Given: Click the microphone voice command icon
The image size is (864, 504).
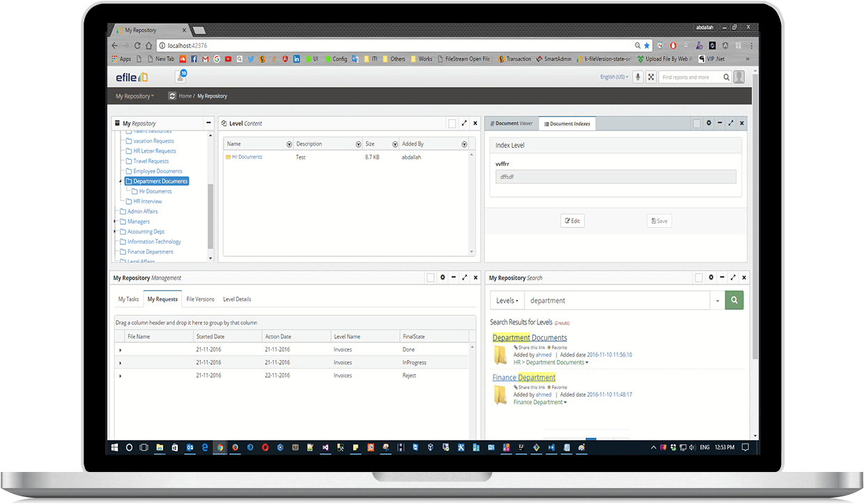Looking at the screenshot, I should pos(638,77).
